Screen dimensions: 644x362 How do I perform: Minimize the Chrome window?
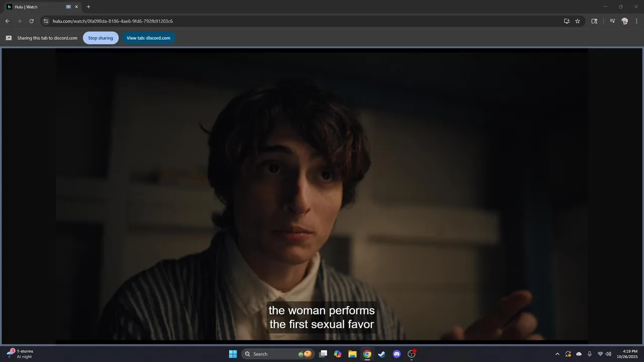coord(606,7)
